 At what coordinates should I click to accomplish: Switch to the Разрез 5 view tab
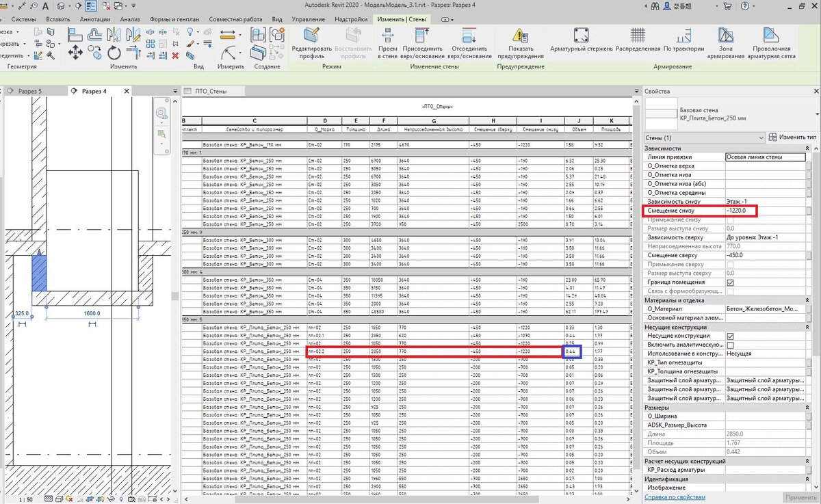click(x=31, y=91)
